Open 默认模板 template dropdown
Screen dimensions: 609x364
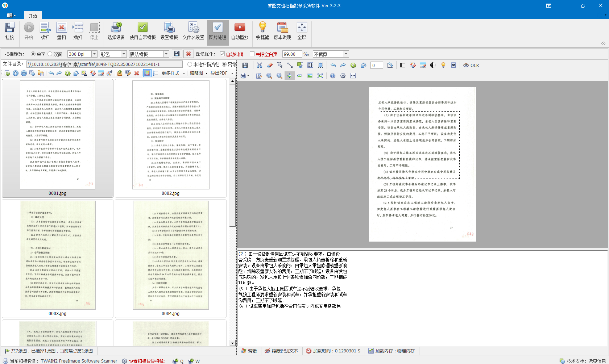[x=166, y=54]
